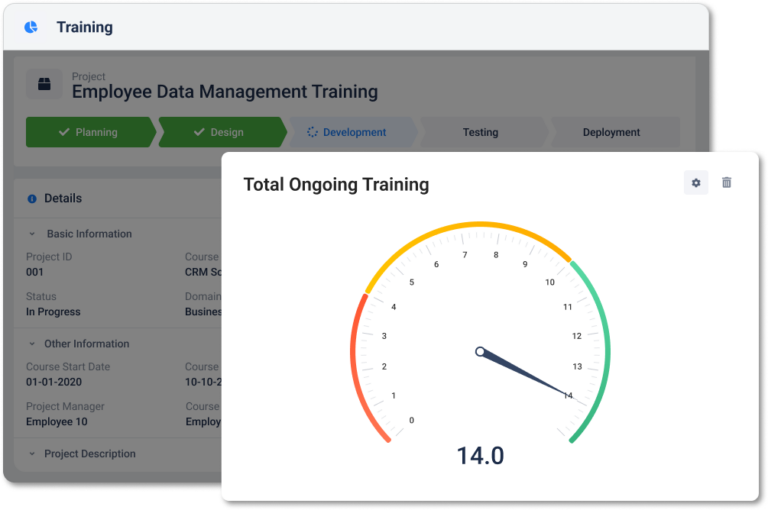
Task: Select the Deployment stage tab
Action: (x=611, y=132)
